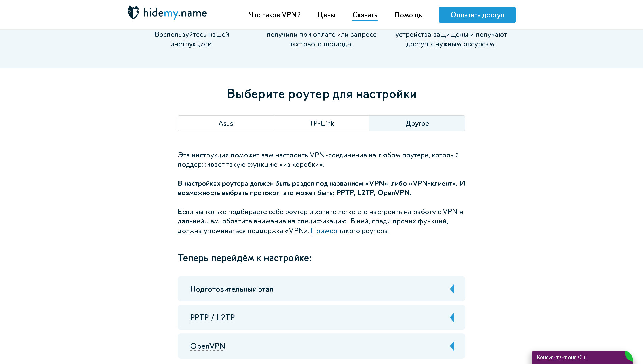
Task: Click the heading «Теперь перейдём к настройке:»
Action: pos(245,258)
